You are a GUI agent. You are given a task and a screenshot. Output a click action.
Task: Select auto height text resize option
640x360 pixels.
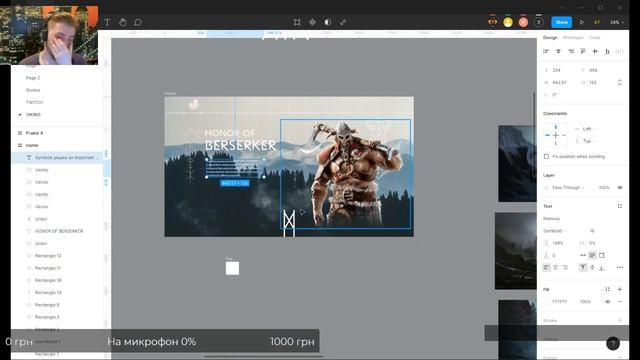pyautogui.click(x=592, y=256)
